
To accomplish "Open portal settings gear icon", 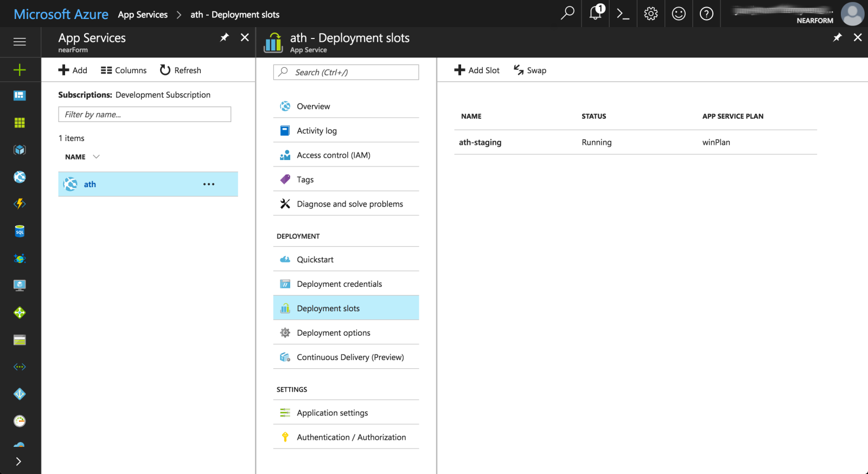I will tap(651, 14).
